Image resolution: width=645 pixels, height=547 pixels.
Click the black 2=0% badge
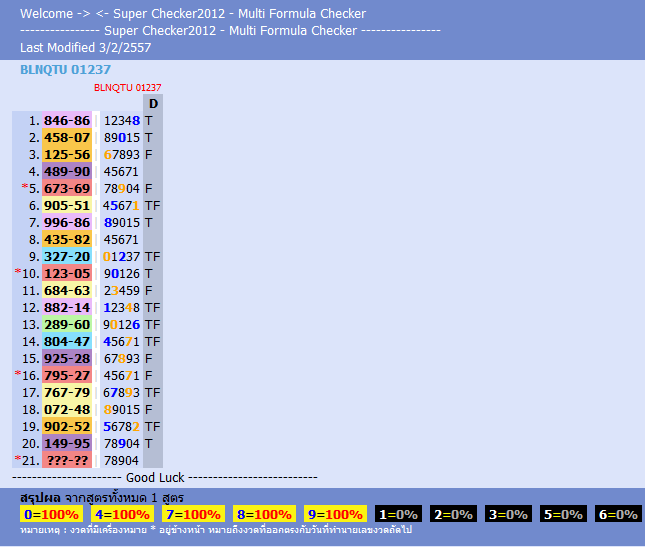click(x=453, y=514)
